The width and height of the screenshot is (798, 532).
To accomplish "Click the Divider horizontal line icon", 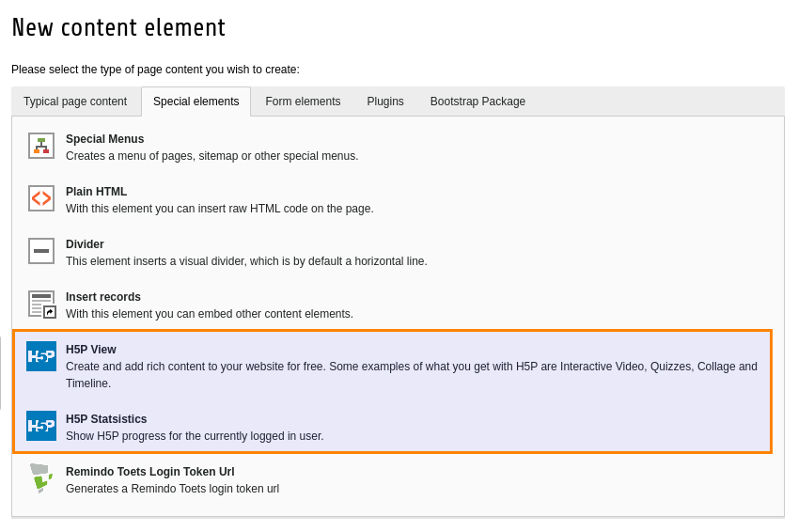I will tap(41, 251).
